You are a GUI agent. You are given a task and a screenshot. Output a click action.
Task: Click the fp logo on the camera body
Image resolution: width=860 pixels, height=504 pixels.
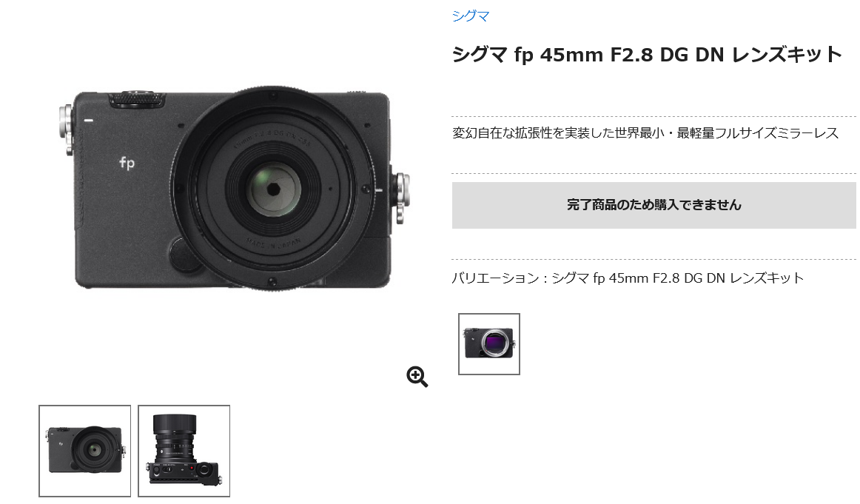pos(127,162)
